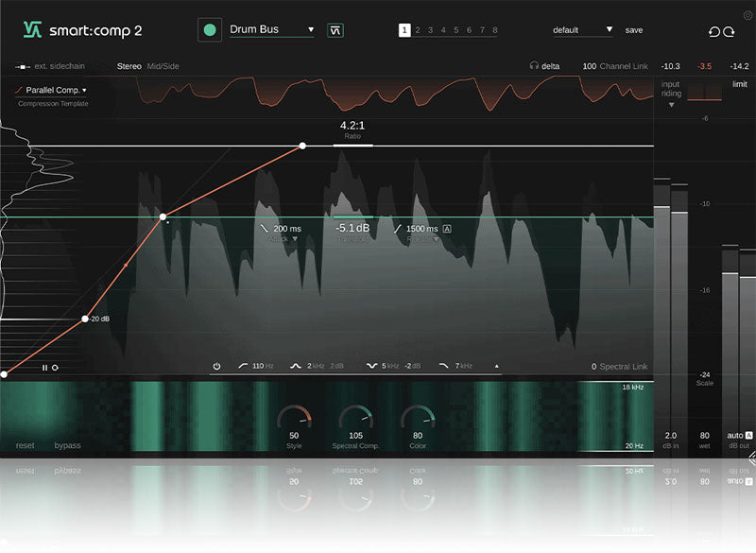756x553 pixels.
Task: Click the -20 dB knee handle
Action: [85, 319]
